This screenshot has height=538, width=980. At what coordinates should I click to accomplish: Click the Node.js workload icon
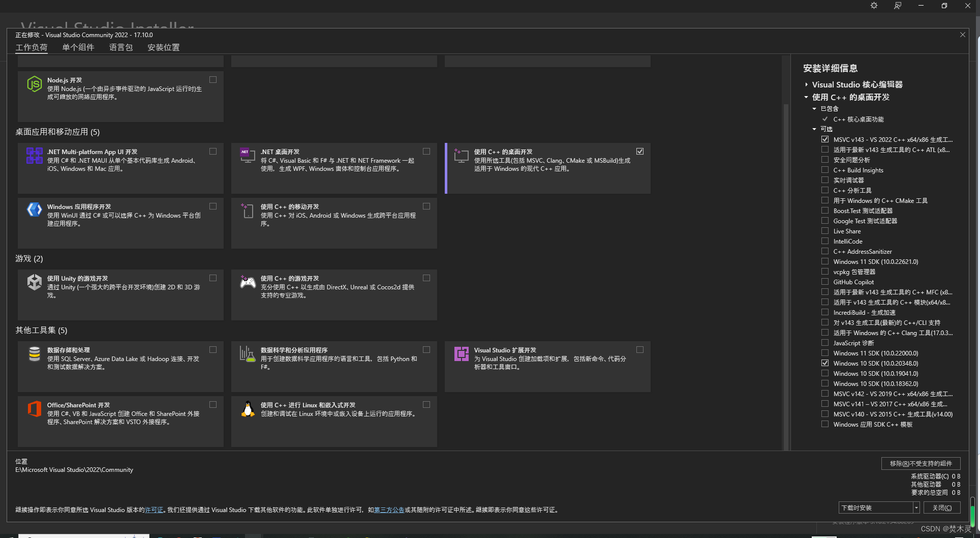click(x=34, y=84)
